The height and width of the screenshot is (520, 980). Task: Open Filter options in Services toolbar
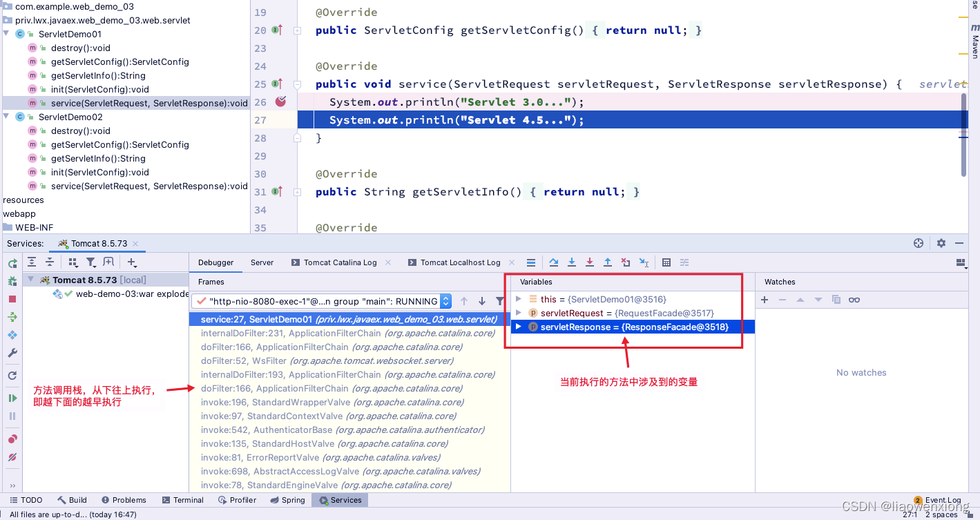pyautogui.click(x=91, y=262)
